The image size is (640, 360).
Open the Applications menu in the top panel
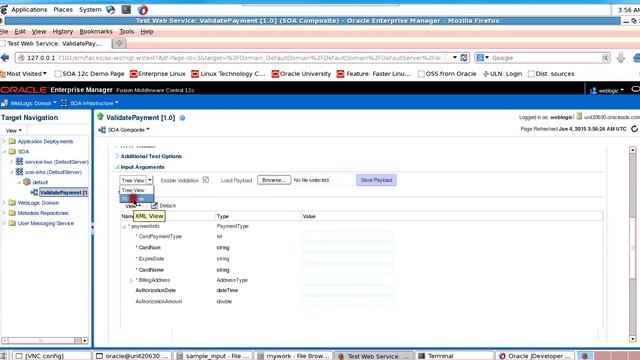[29, 9]
